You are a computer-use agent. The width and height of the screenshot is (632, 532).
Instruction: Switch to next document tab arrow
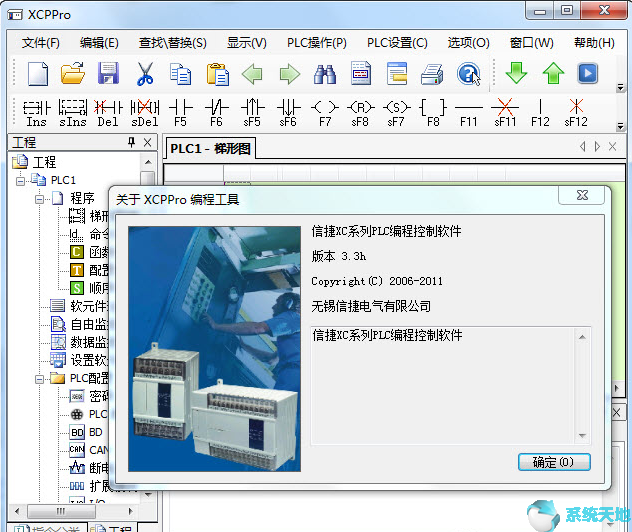coord(597,146)
